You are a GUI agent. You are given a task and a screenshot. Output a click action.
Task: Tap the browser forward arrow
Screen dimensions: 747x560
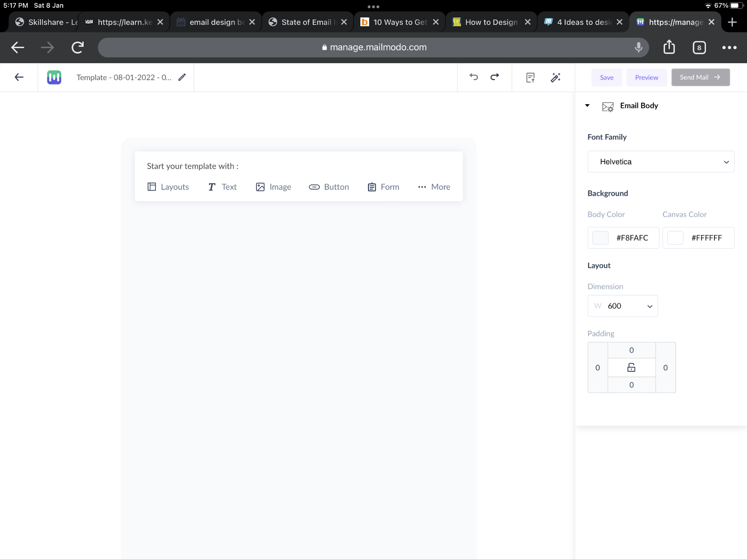click(x=47, y=47)
